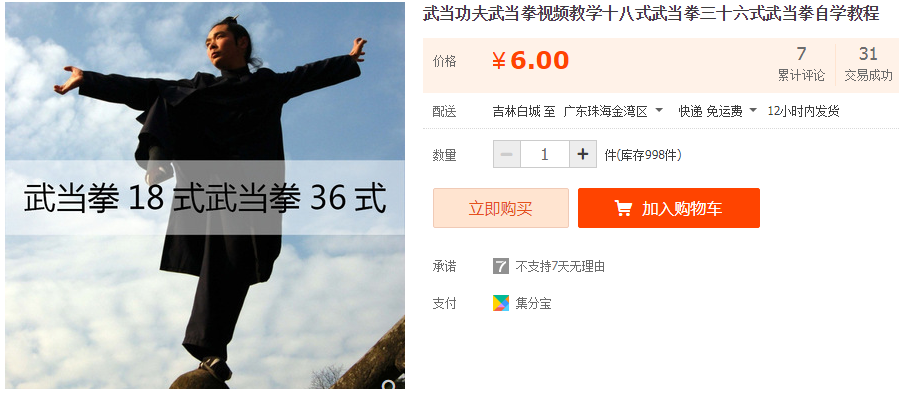The image size is (899, 412).
Task: Click 不支持7天无理由 promise text
Action: [560, 266]
